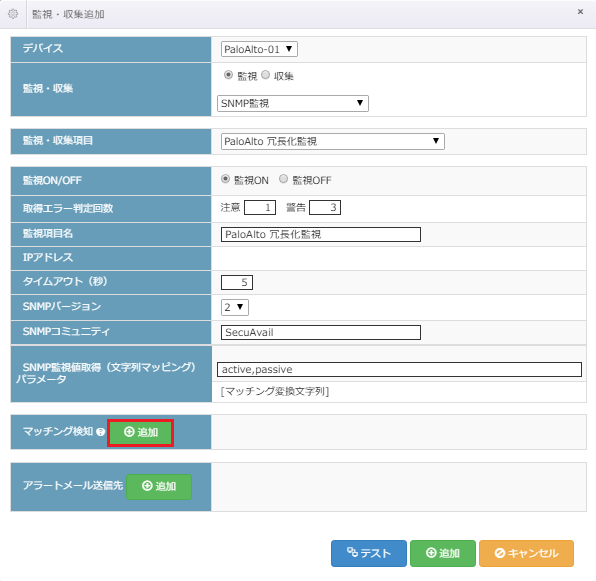Select the 収集 radio button

(x=265, y=75)
